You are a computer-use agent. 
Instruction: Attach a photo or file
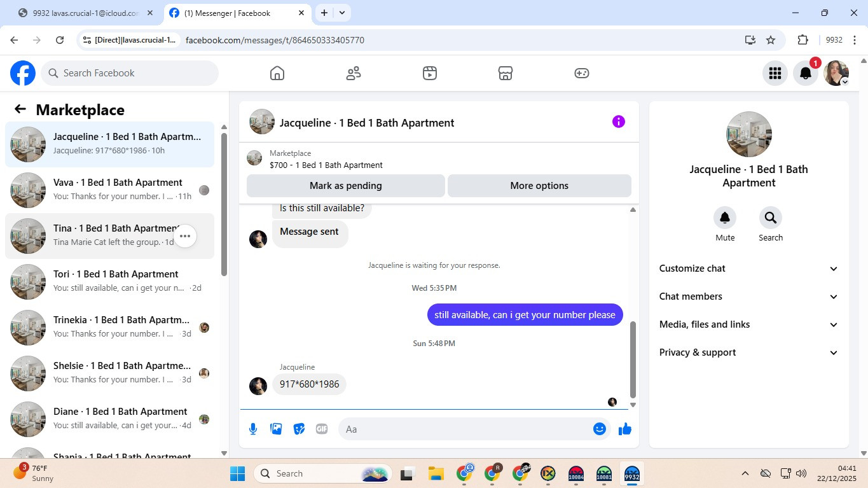pos(276,429)
